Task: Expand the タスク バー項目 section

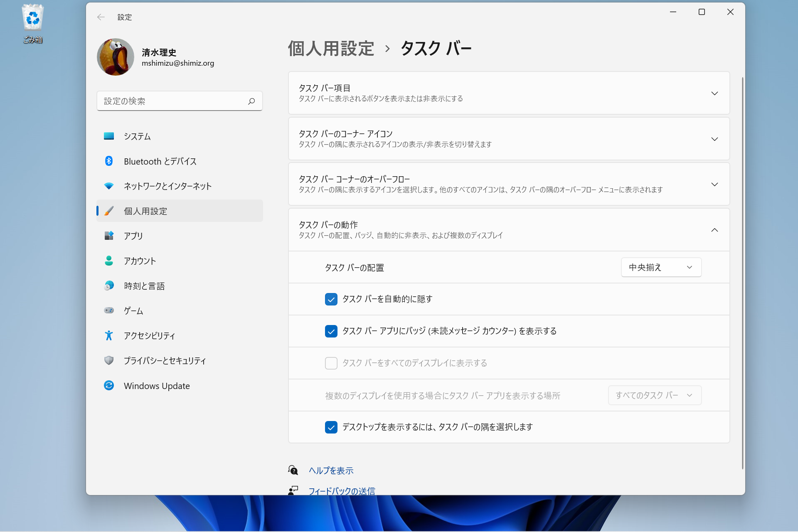Action: tap(715, 93)
